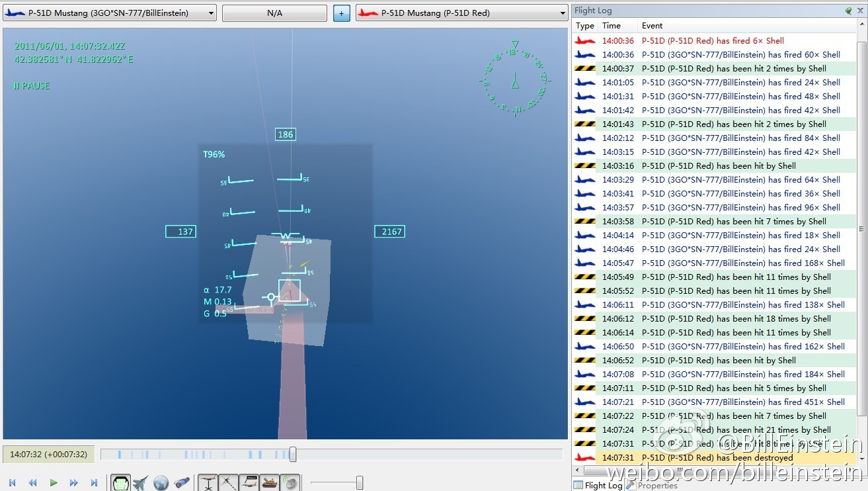Select the binoculars free camera icon

coord(182,483)
